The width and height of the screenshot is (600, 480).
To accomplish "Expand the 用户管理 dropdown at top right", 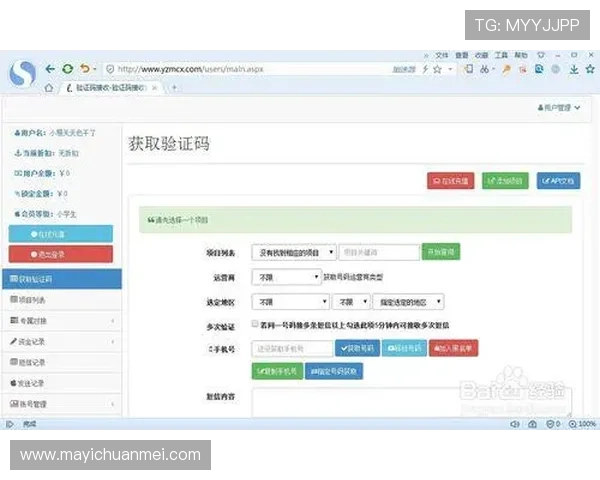I will (559, 108).
